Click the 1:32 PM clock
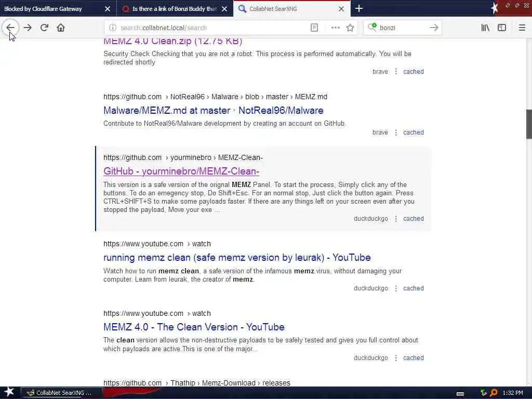The width and height of the screenshot is (532, 399). click(x=513, y=393)
